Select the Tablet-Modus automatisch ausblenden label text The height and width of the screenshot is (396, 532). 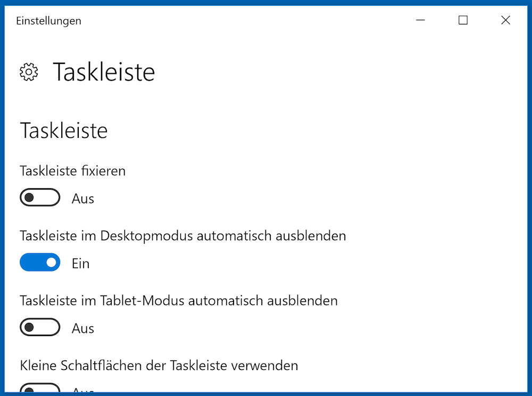pos(179,301)
